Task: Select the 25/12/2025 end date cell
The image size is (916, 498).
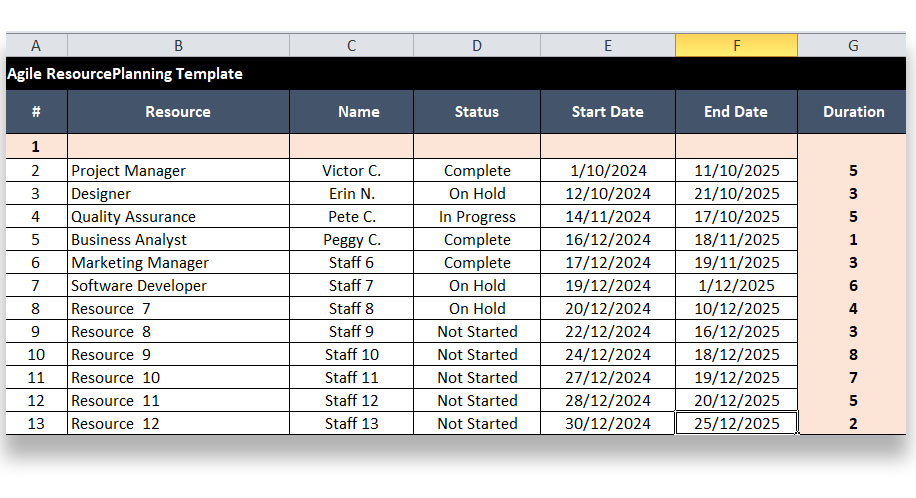Action: pyautogui.click(x=736, y=424)
